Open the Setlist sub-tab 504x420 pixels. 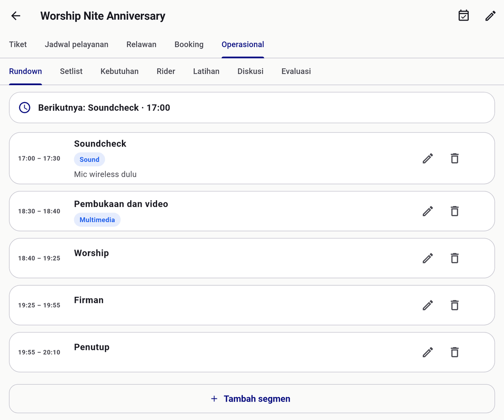[x=71, y=71]
